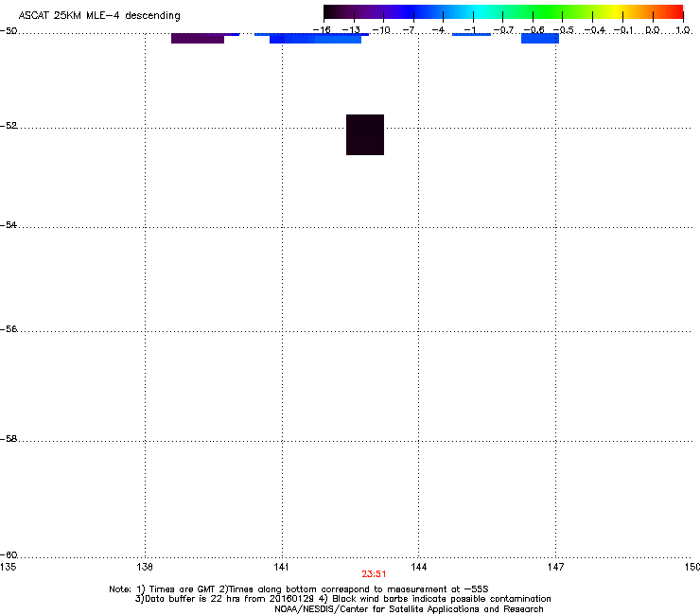700x615 pixels.
Task: Click the dark purple data block near longitude 139
Action: [198, 39]
